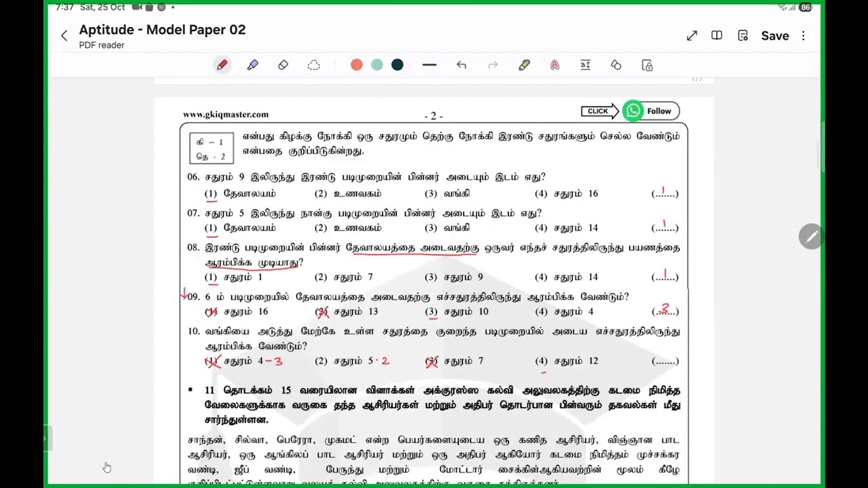
Task: Open the pink text style A tool
Action: pos(555,65)
